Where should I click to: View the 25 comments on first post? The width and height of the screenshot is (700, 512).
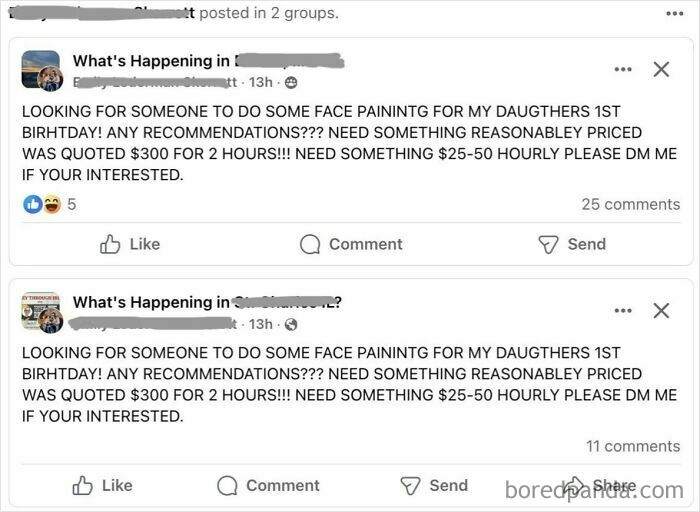630,204
